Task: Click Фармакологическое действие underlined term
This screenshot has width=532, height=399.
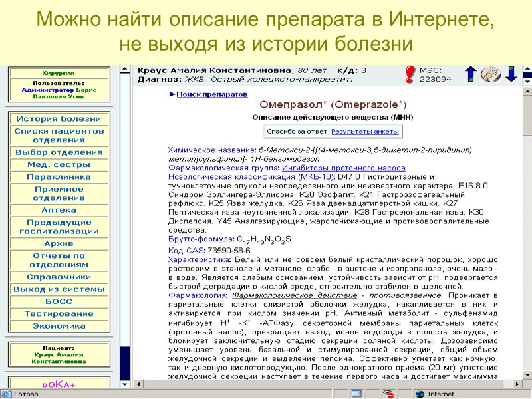Action: click(295, 295)
